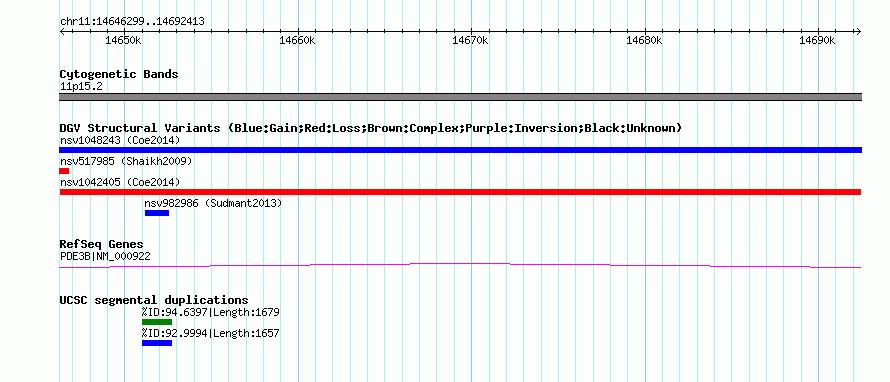Select the %ID:92.9994|Length:1657 label
Viewport: 890px width, 382px height.
coord(210,333)
